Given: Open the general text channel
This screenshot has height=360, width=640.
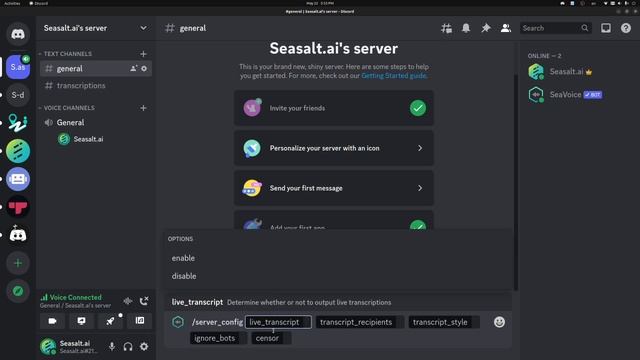Looking at the screenshot, I should pyautogui.click(x=96, y=69).
